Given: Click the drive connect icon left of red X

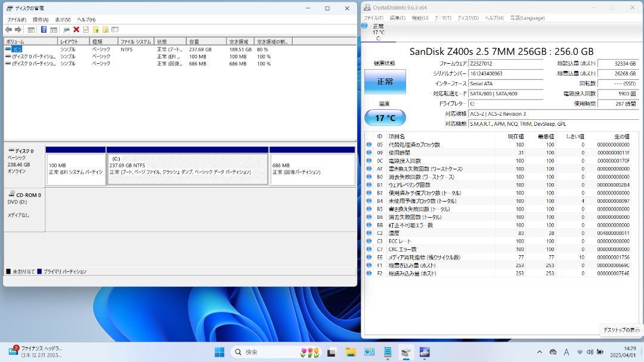Looking at the screenshot, I should point(67,30).
